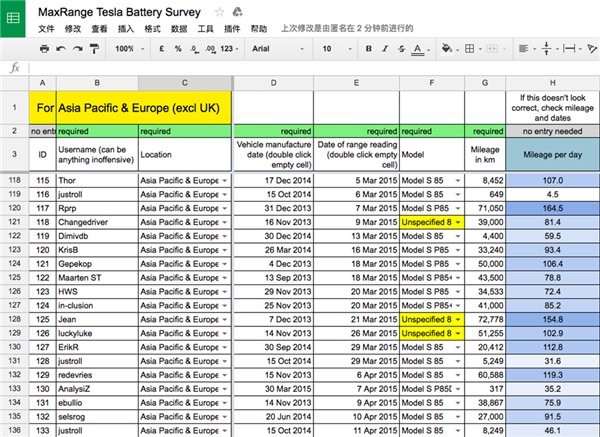Screen dimensions: 600x437
Task: Open model dropdown for Changedriver row
Action: [458, 222]
